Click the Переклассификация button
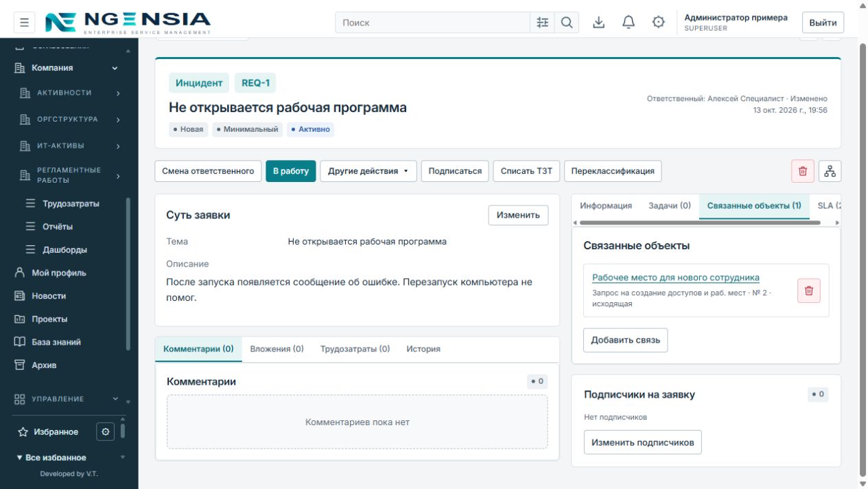The height and width of the screenshot is (489, 868). click(x=613, y=171)
